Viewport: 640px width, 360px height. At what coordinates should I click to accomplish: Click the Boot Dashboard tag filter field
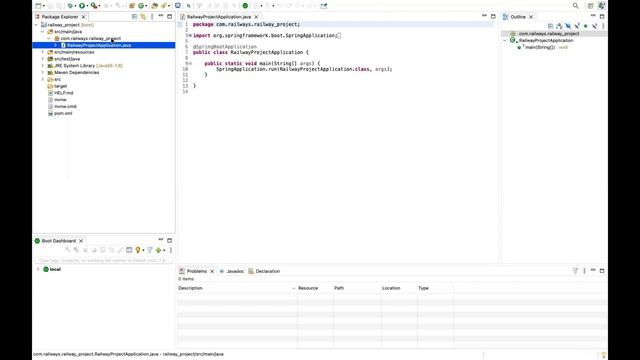pyautogui.click(x=102, y=260)
